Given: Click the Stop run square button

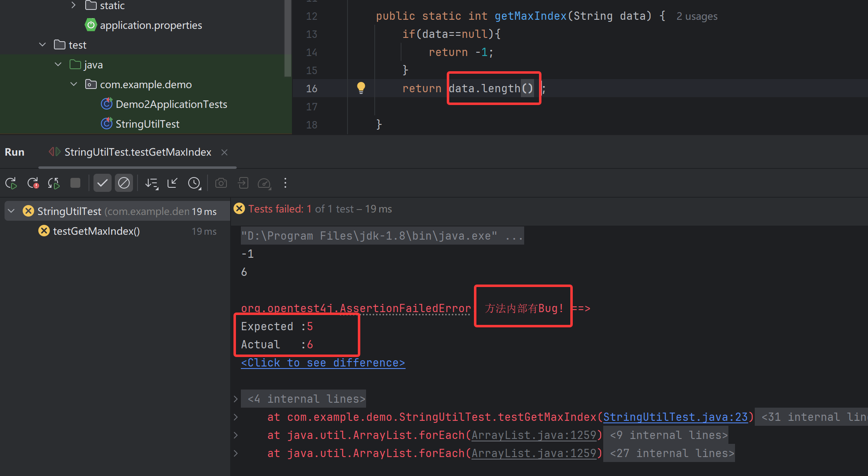Looking at the screenshot, I should (x=75, y=183).
